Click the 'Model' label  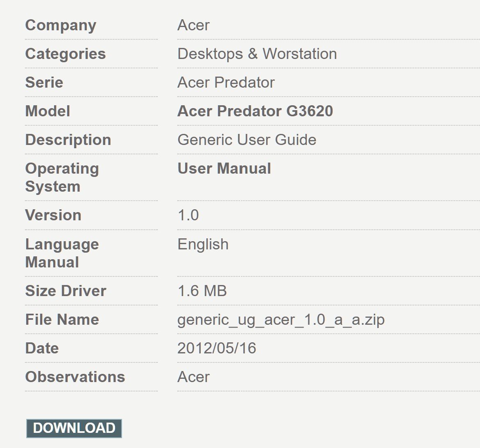48,111
